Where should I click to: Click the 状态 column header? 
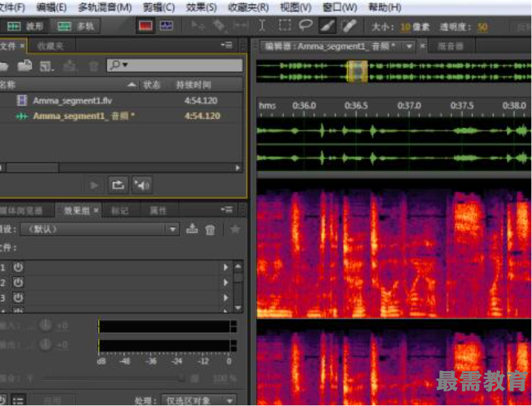pyautogui.click(x=151, y=85)
